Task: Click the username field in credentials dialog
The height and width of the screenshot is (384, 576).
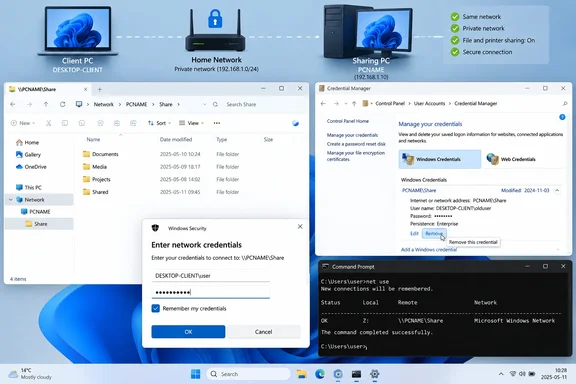Action: (210, 276)
